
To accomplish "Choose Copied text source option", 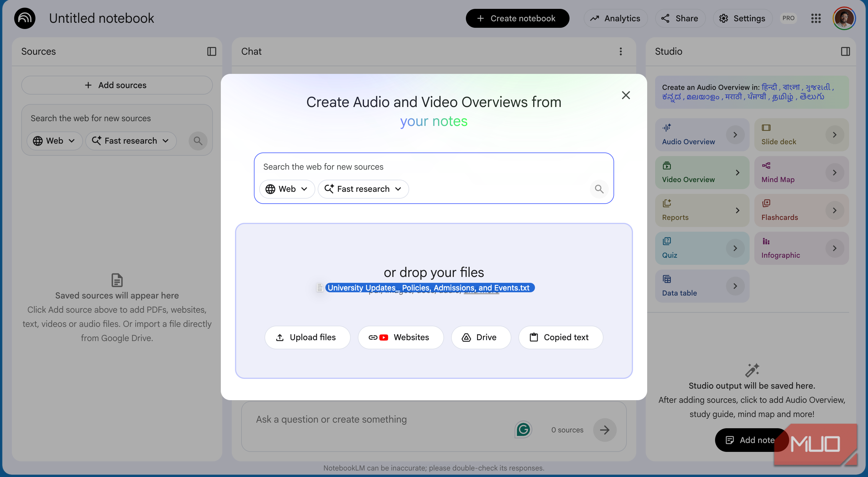I will (560, 337).
